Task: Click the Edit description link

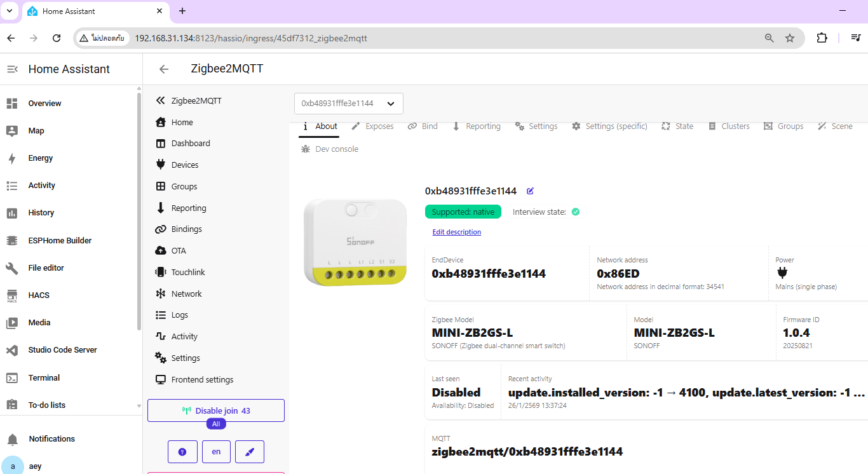Action: pyautogui.click(x=456, y=232)
